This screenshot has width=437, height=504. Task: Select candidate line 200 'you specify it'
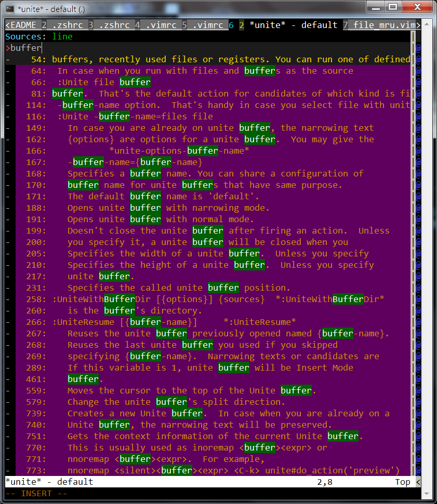pos(208,242)
